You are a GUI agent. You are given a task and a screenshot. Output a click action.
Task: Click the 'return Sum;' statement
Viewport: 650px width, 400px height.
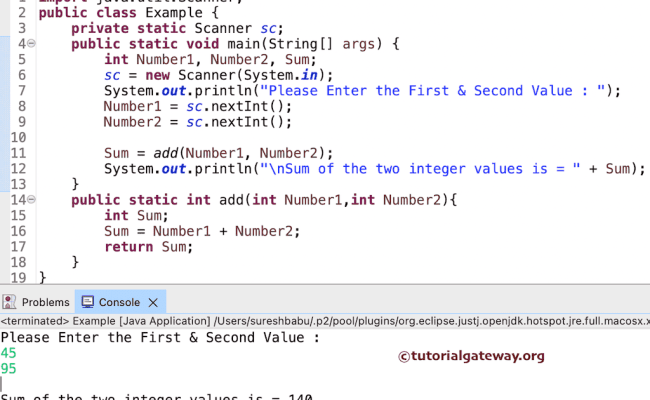[x=148, y=247]
